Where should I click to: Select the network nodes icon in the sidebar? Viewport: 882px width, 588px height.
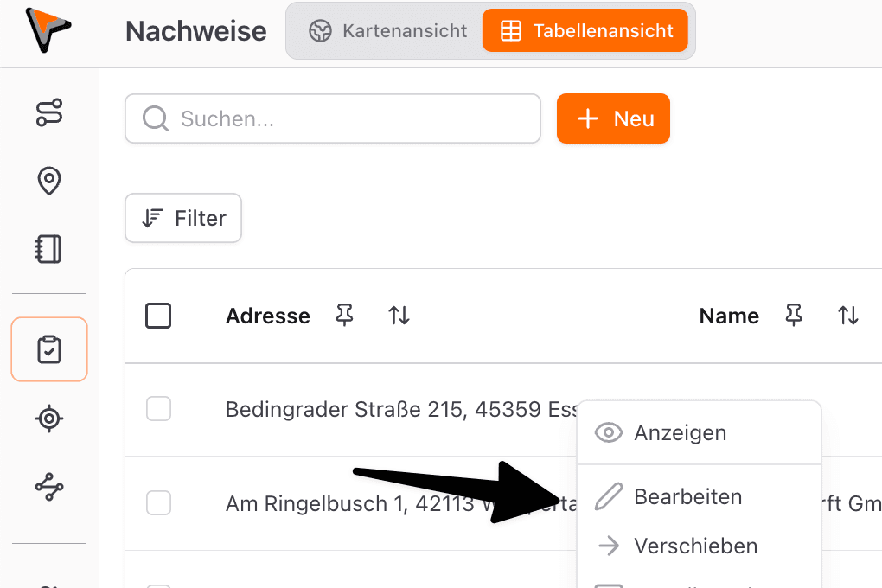pos(48,487)
